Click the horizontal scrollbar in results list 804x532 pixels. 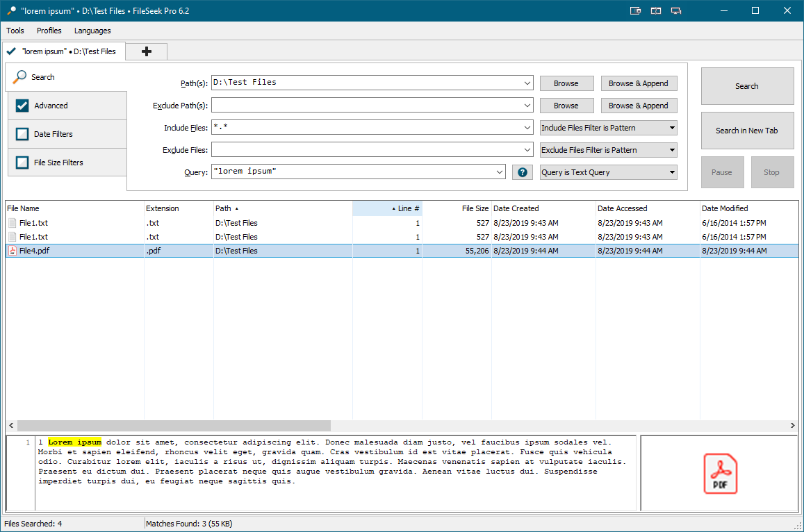point(174,425)
